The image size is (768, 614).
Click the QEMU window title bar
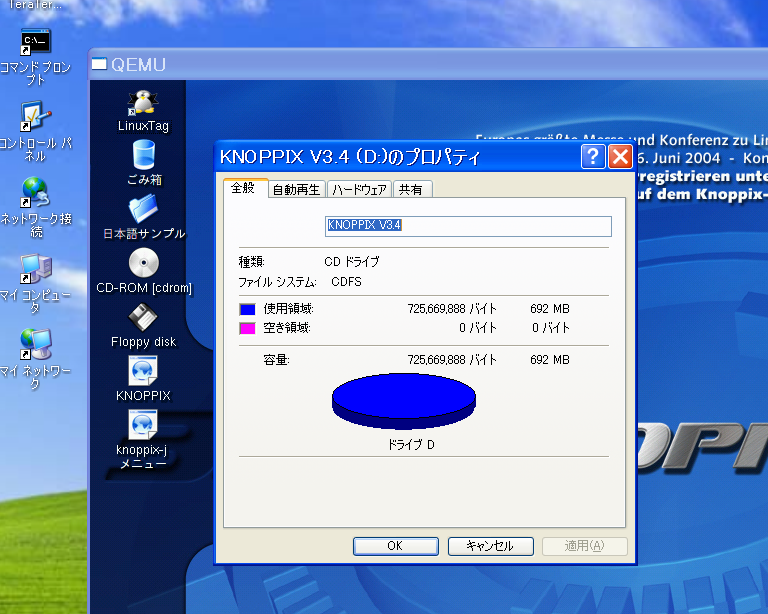(429, 64)
